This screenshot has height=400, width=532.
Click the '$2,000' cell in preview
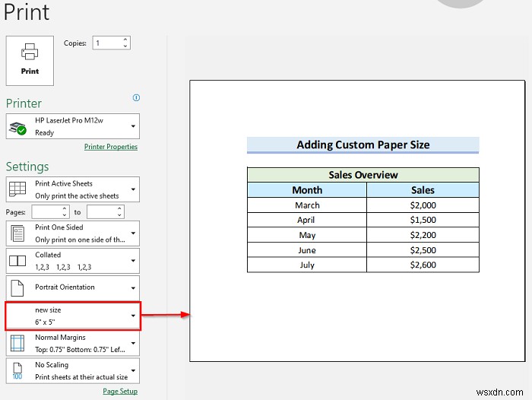pyautogui.click(x=423, y=205)
